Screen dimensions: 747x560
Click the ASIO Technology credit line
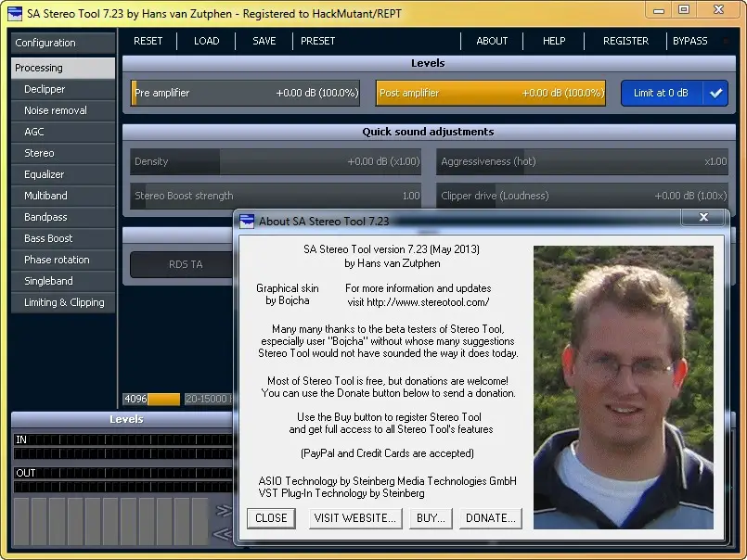coord(387,481)
